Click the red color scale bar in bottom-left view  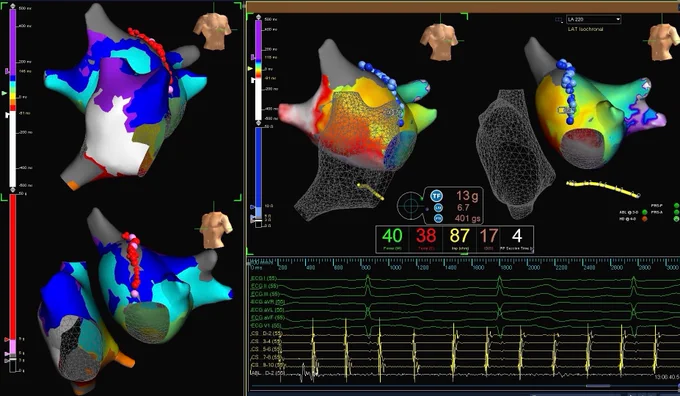(13, 267)
